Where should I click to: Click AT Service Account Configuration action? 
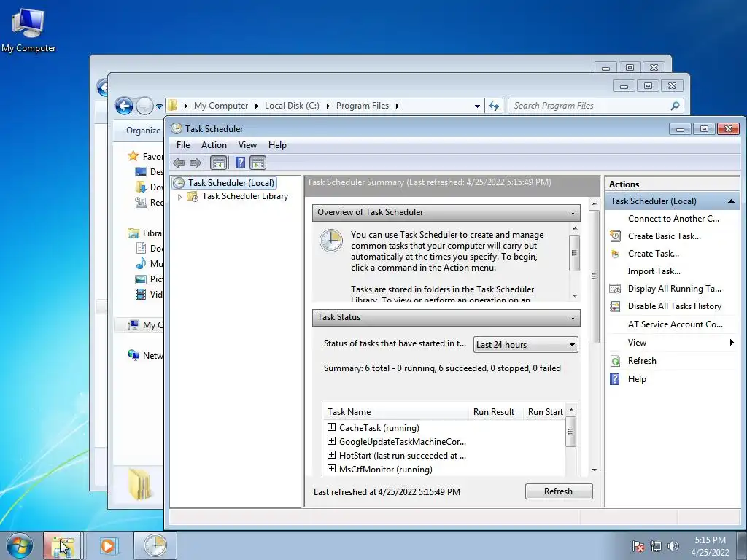click(675, 324)
